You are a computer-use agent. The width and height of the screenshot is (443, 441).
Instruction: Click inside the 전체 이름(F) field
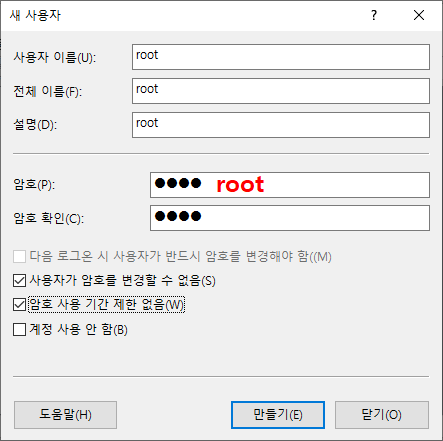281,91
